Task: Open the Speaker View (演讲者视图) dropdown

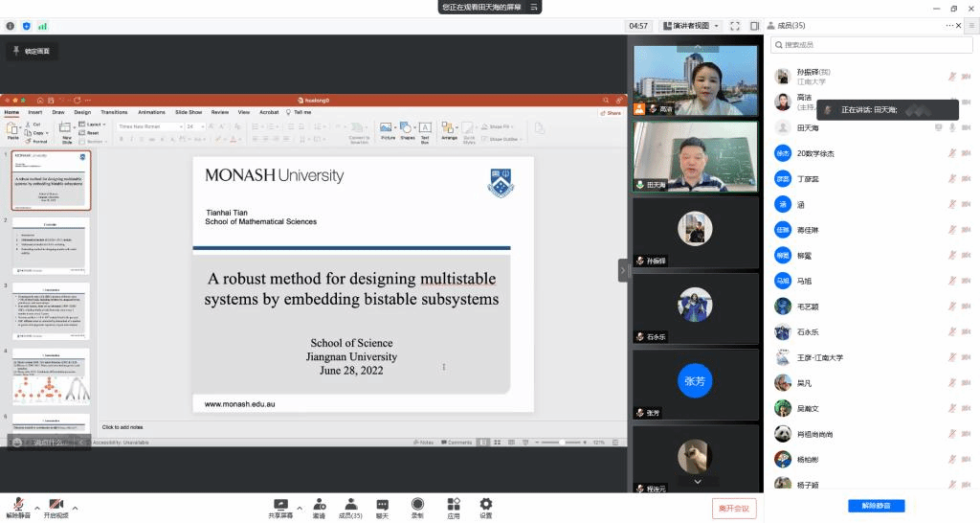Action: 689,26
